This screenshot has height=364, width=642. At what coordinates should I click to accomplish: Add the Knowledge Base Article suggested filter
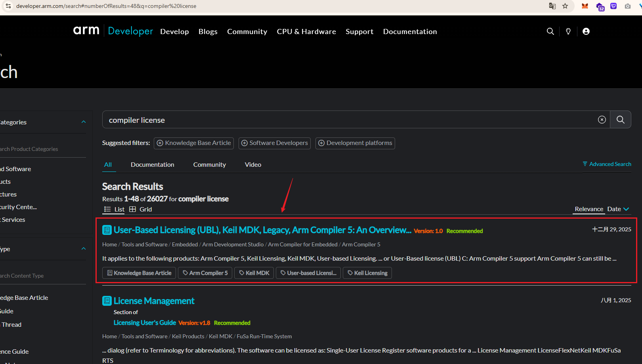[x=194, y=143]
